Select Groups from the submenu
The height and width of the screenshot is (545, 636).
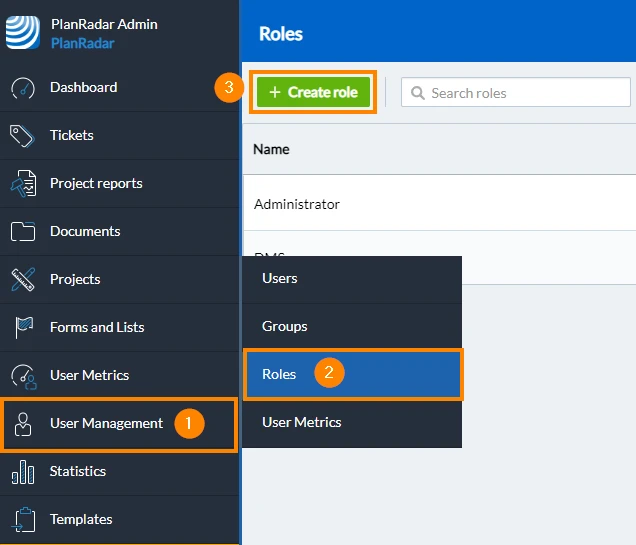click(352, 327)
